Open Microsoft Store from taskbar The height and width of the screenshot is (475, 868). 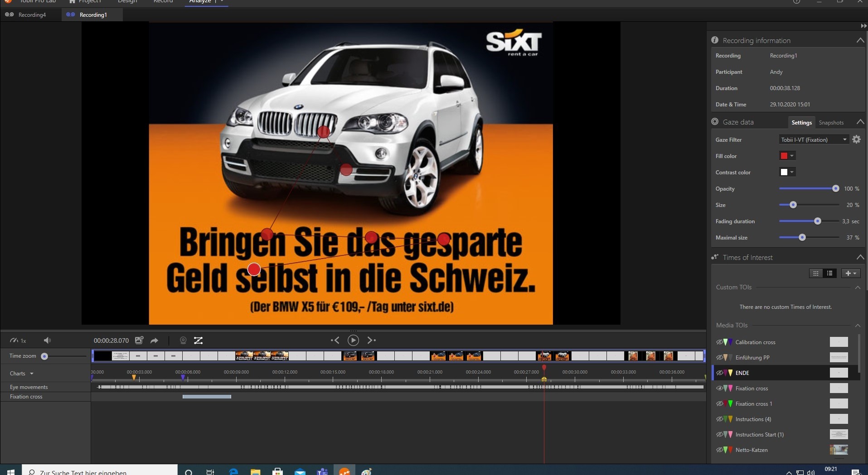click(x=277, y=472)
